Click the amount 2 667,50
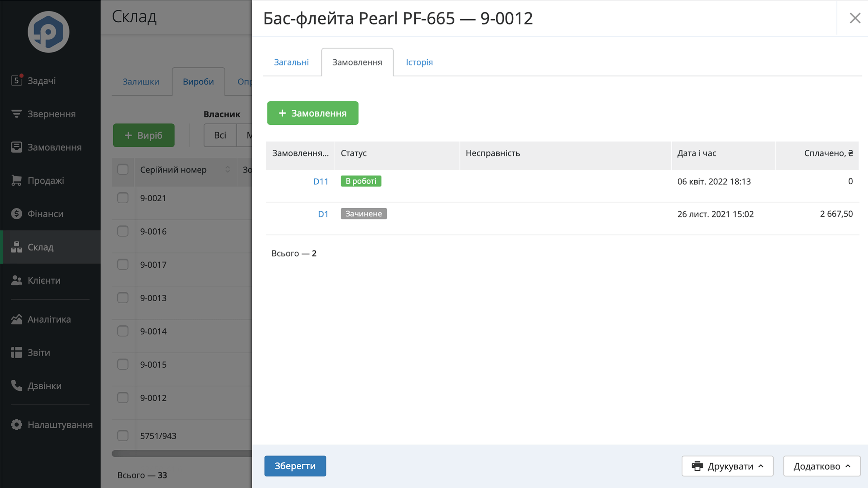Viewport: 868px width, 488px height. tap(836, 214)
